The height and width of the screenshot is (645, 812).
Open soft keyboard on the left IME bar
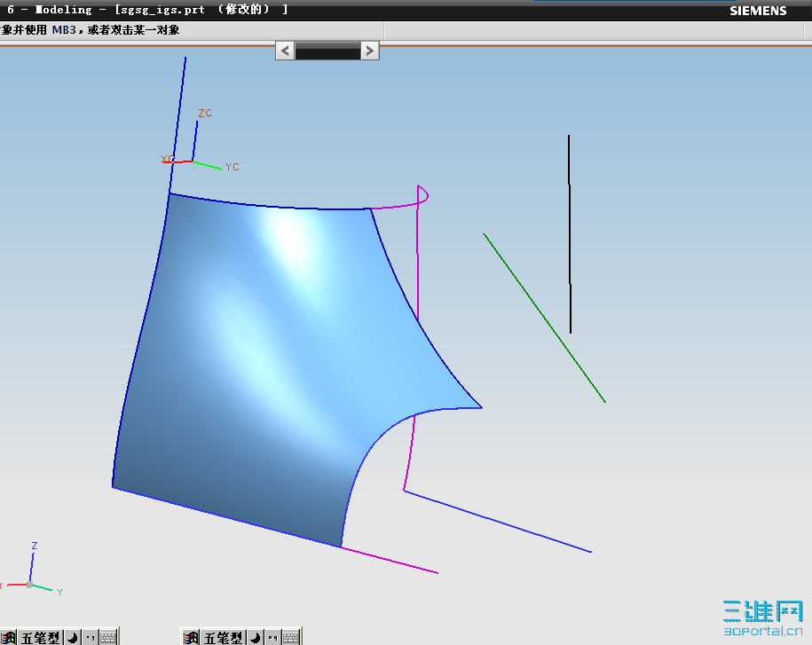(108, 638)
